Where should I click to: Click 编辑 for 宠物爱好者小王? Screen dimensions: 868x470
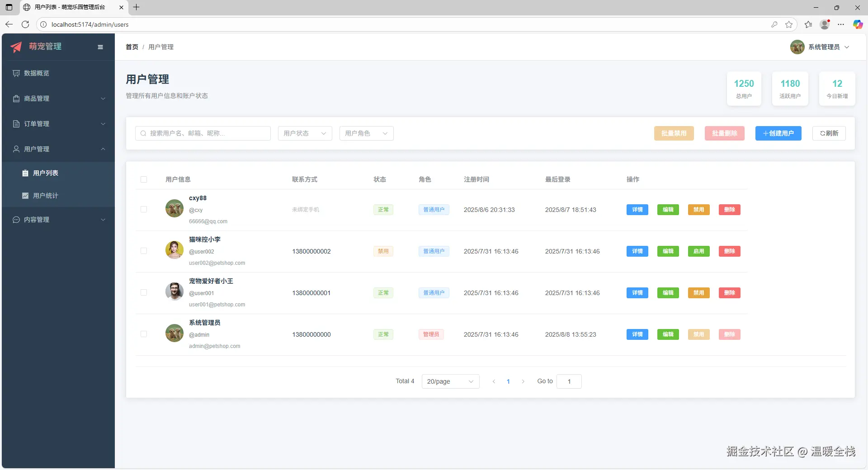click(668, 293)
